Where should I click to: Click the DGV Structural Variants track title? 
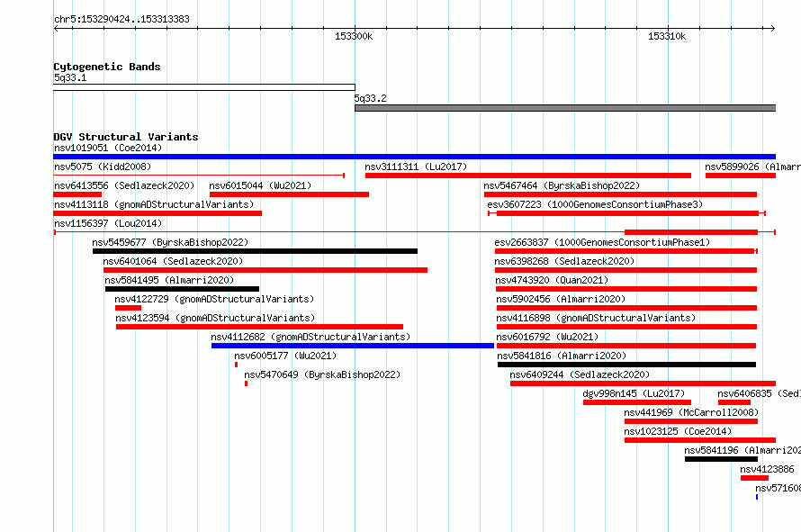[x=126, y=137]
